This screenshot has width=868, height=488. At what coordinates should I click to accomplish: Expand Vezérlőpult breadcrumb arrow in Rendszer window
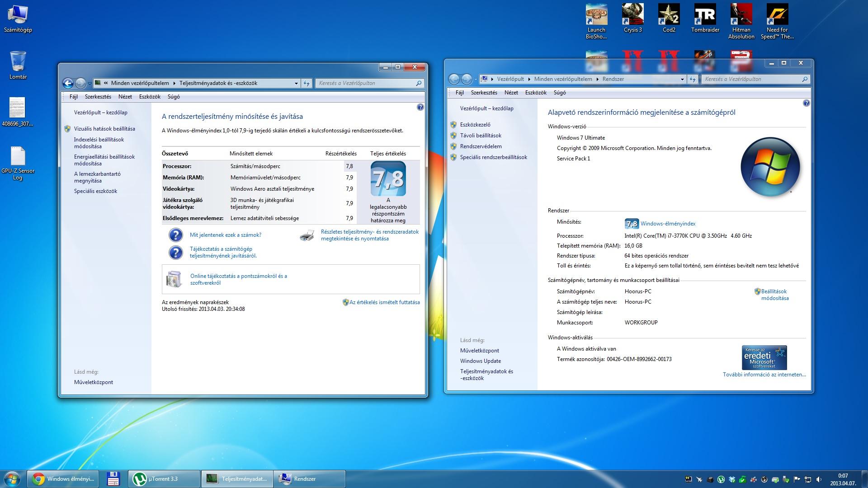[x=529, y=79]
